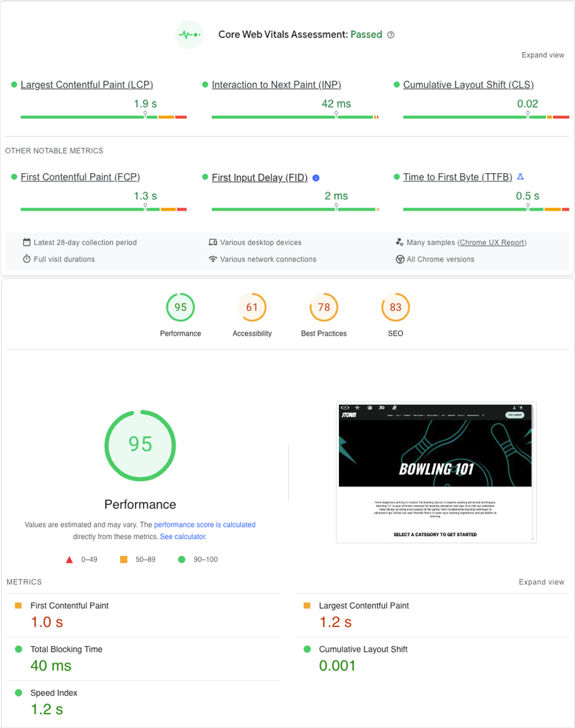The width and height of the screenshot is (575, 728).
Task: Jump to Best Practices score gauge 78
Action: coord(324,308)
